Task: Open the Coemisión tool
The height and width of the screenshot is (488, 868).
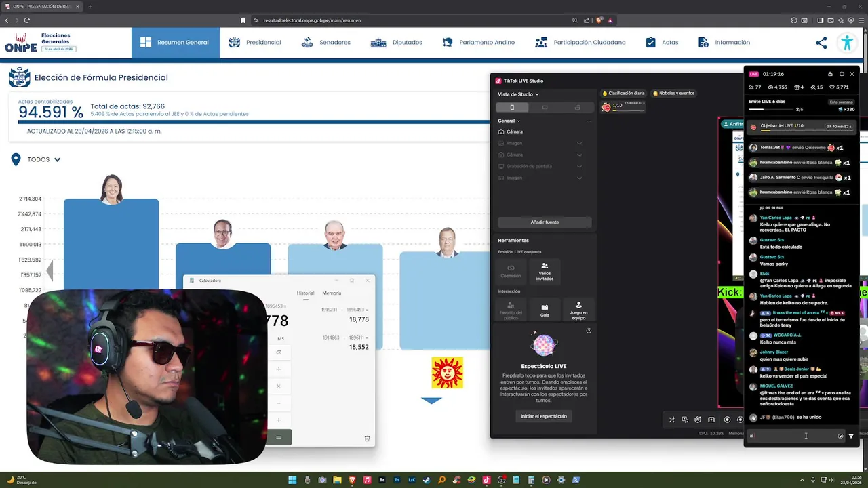Action: tap(511, 270)
